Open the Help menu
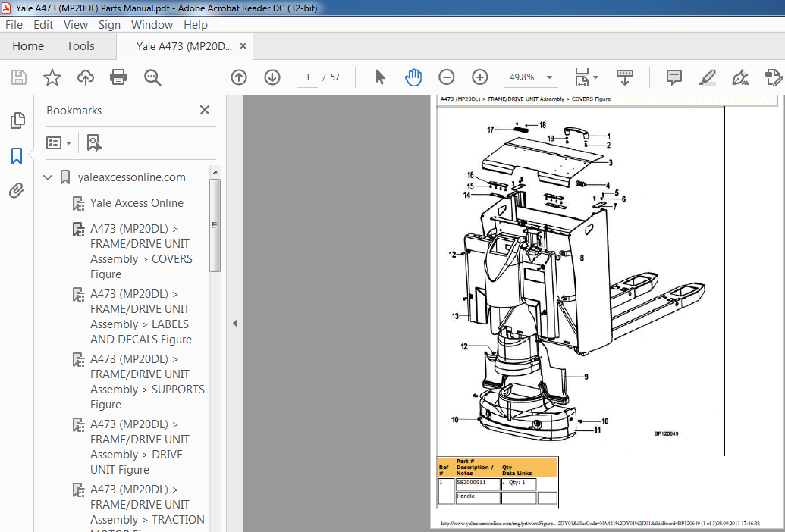 [195, 24]
